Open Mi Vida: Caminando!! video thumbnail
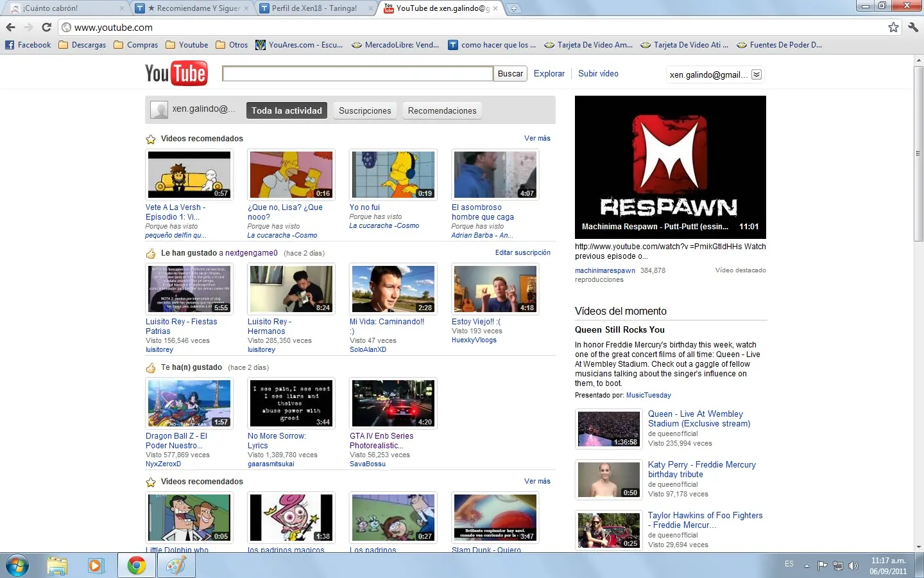This screenshot has height=578, width=924. 393,289
